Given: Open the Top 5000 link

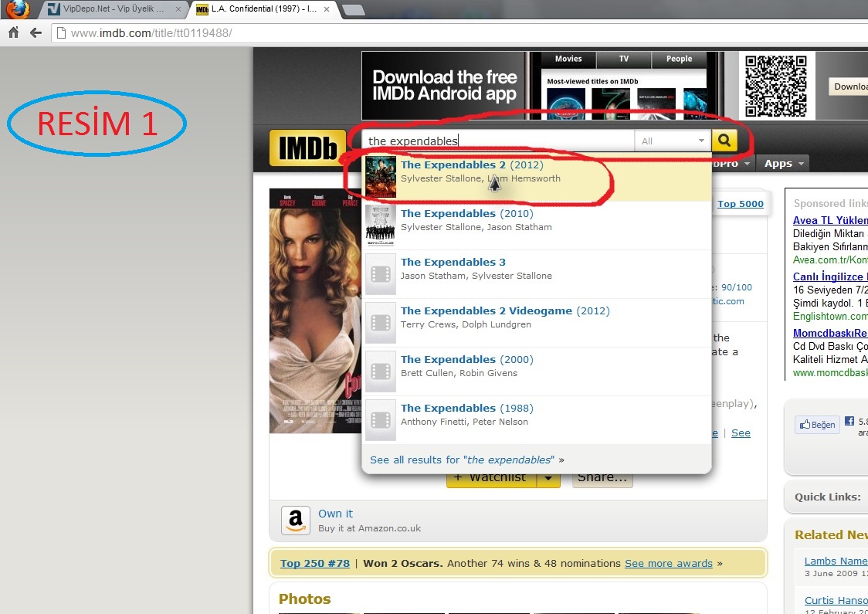Looking at the screenshot, I should pyautogui.click(x=741, y=204).
